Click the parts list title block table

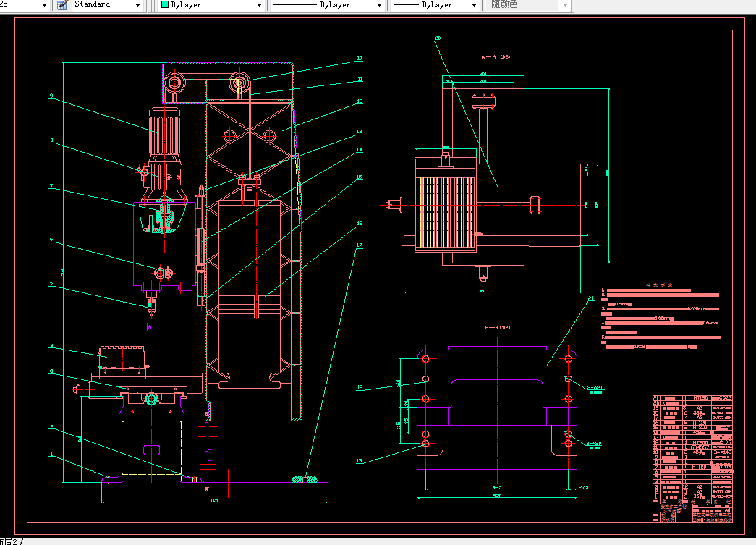pyautogui.click(x=692, y=459)
